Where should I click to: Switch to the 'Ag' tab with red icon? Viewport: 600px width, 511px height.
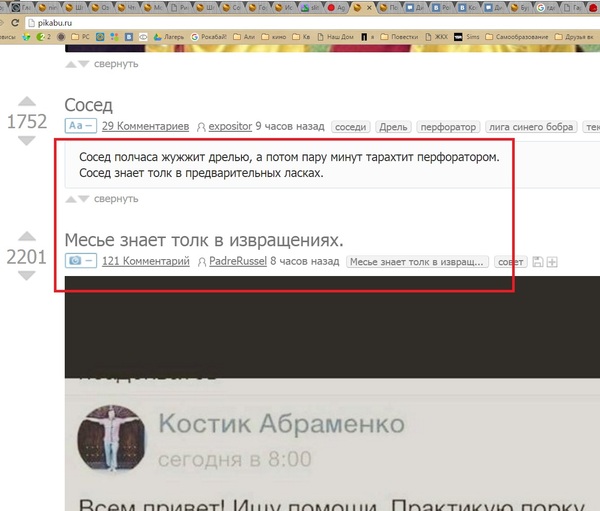pyautogui.click(x=337, y=7)
